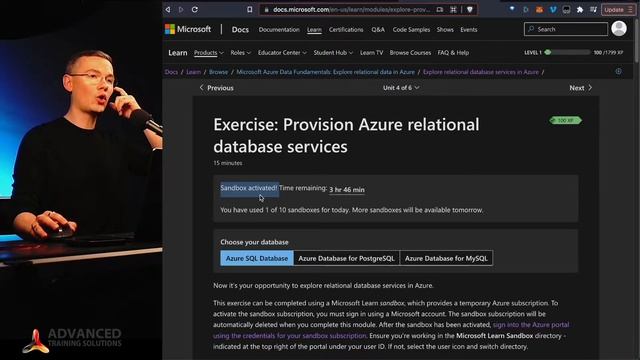Click the Level 1 XP progress bar
Screen dimensions: 640x360
tap(567, 52)
